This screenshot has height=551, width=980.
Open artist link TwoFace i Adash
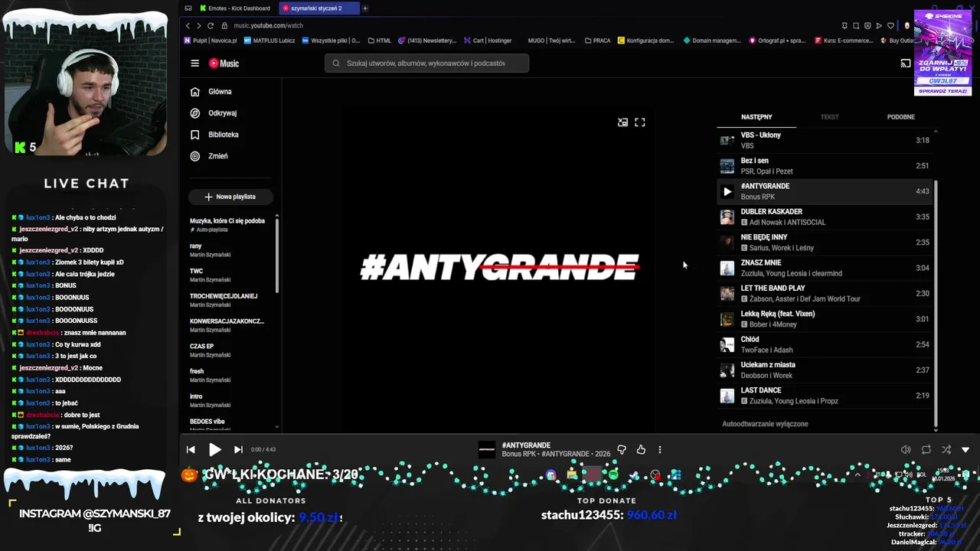(766, 350)
